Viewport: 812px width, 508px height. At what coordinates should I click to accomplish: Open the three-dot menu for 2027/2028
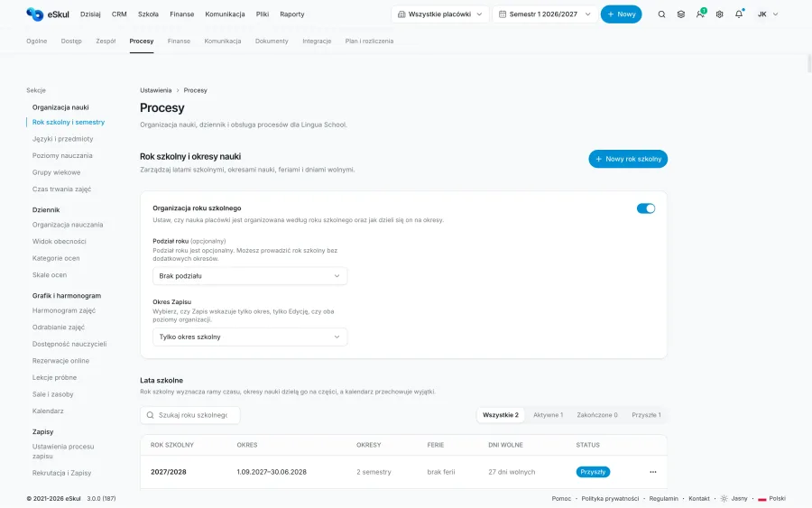[x=652, y=472]
